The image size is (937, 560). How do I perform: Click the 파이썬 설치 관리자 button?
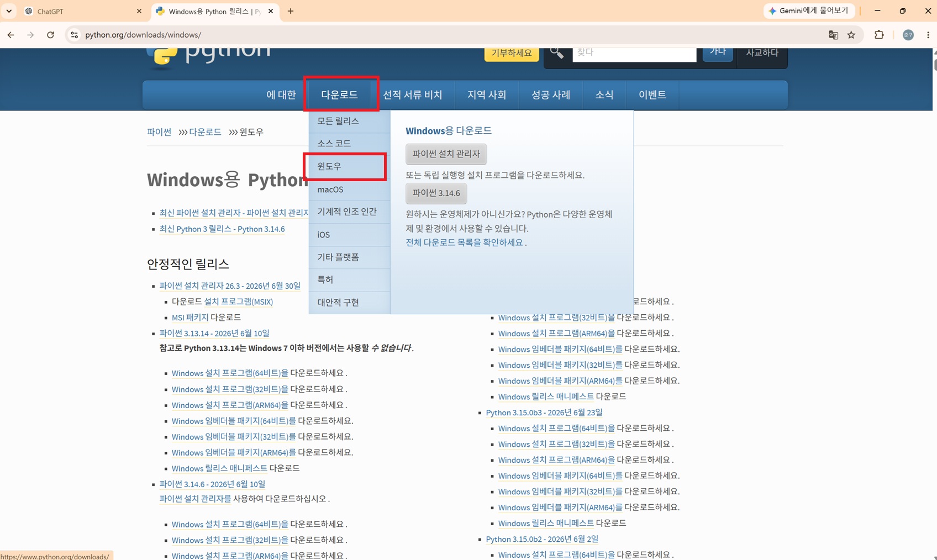pos(446,154)
